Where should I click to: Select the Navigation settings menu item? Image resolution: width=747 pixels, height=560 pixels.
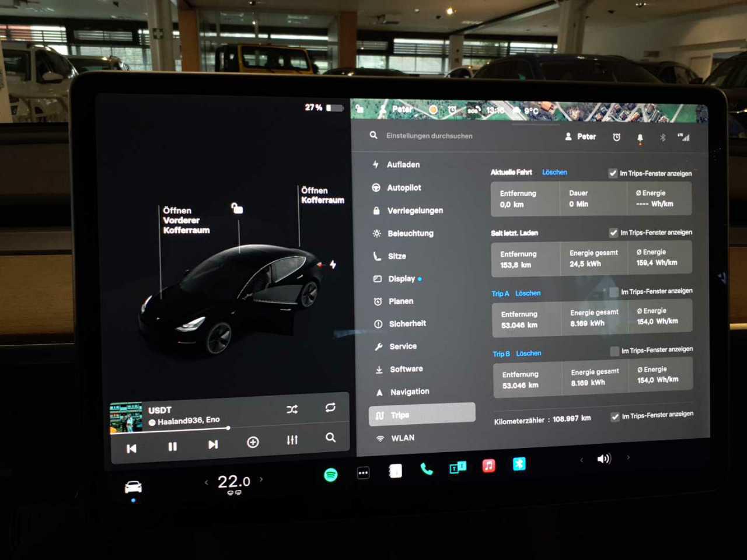click(409, 392)
